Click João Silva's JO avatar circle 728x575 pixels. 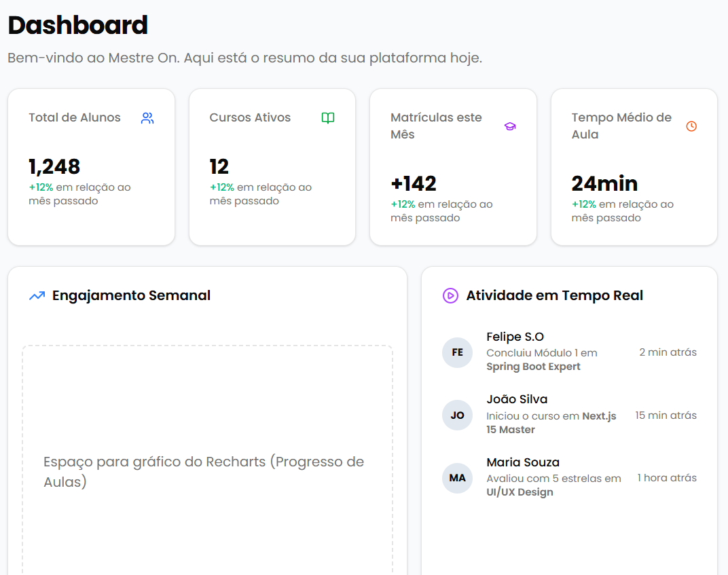[x=457, y=415]
